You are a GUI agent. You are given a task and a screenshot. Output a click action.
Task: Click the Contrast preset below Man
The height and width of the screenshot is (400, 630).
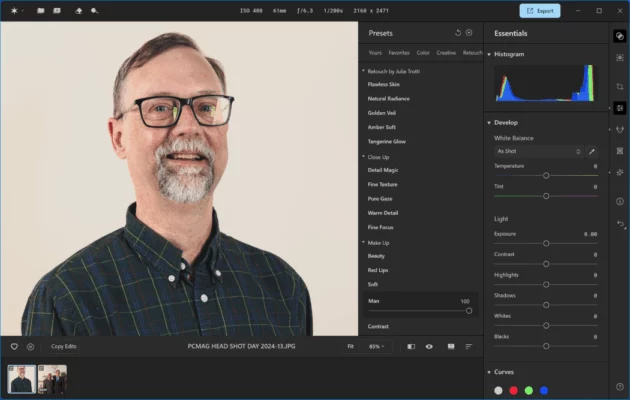tap(378, 326)
